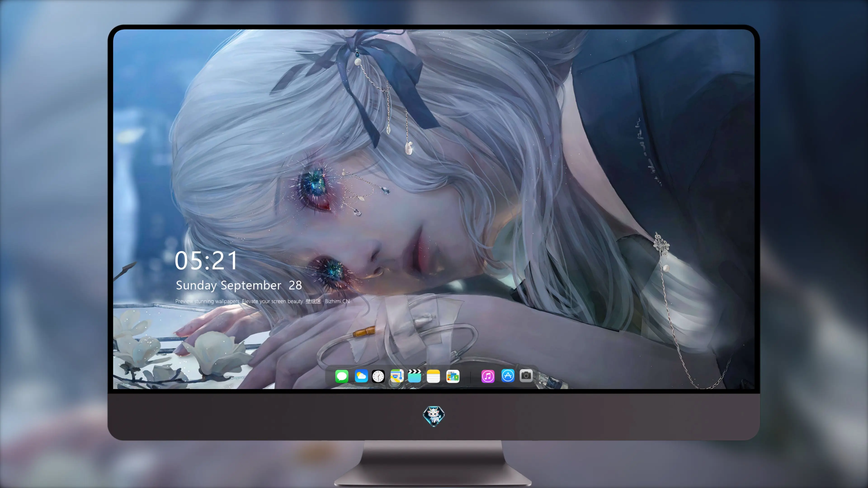Click the 'Preview stunning wallpapers' tagline
Screen dimensions: 868x488
tap(262, 301)
